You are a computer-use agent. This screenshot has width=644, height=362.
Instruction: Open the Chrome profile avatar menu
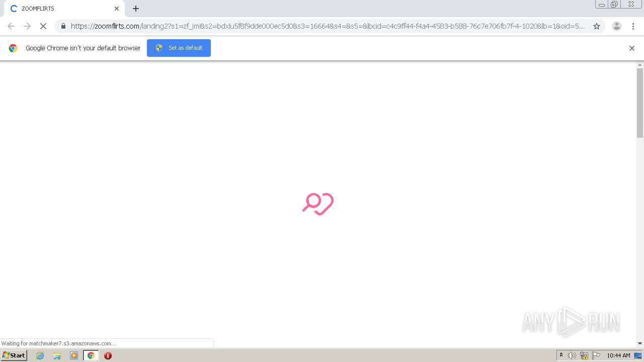[616, 26]
